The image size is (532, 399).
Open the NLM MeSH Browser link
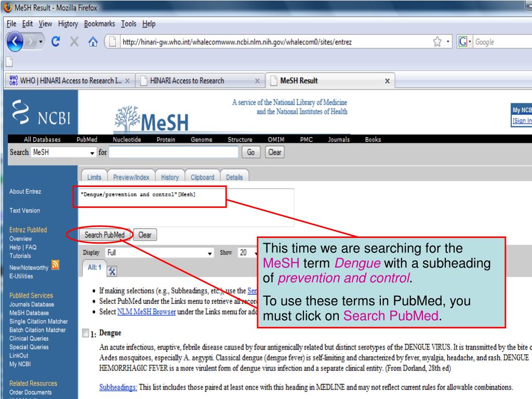pos(146,312)
